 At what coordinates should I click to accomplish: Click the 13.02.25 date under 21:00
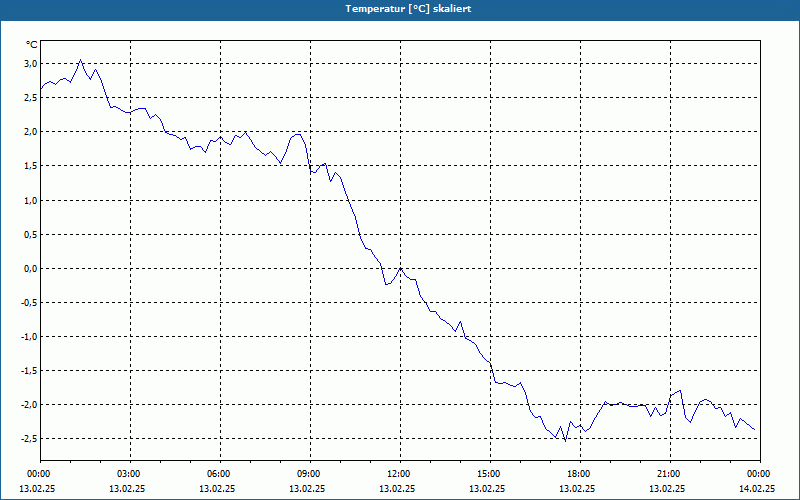point(667,488)
